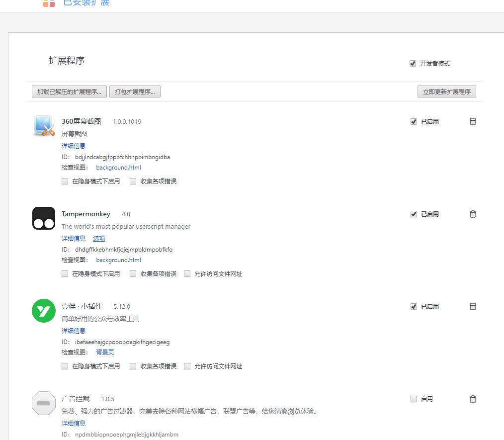Click ID ibefaeehajgcpooopoegkifhgecigeeg
The height and width of the screenshot is (440, 504).
tap(122, 342)
